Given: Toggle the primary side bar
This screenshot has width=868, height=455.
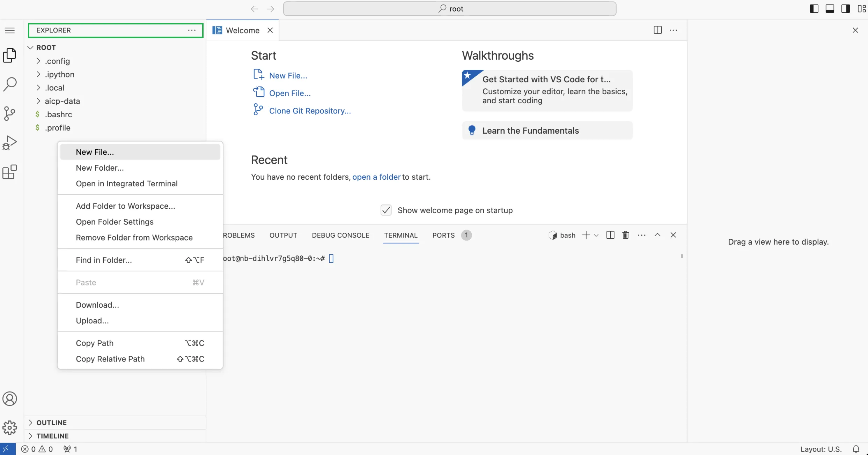Looking at the screenshot, I should 814,9.
